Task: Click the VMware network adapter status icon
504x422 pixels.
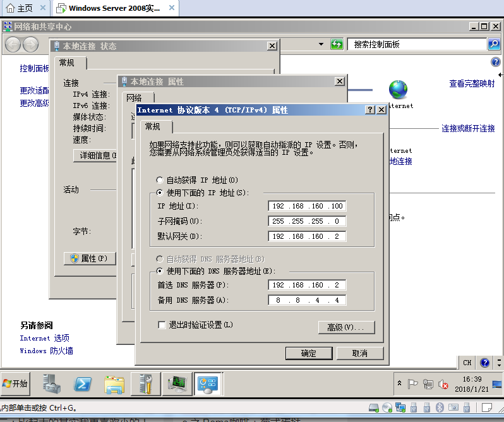Action: pos(400,407)
